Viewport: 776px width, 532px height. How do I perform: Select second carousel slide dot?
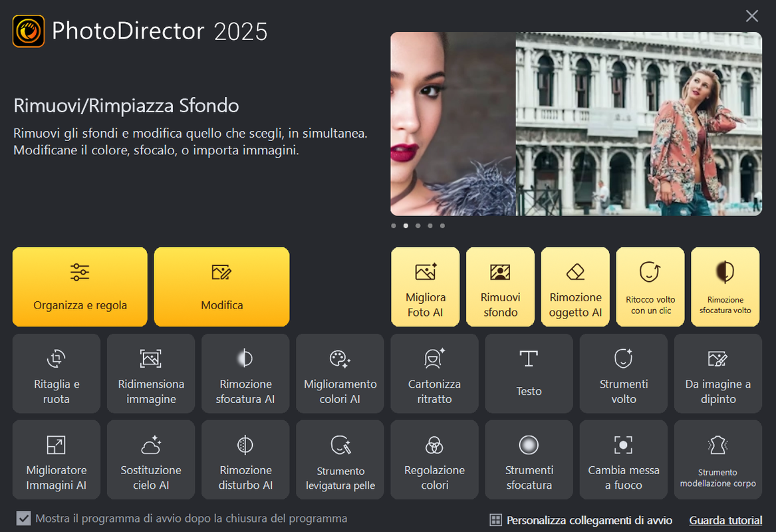click(x=406, y=225)
